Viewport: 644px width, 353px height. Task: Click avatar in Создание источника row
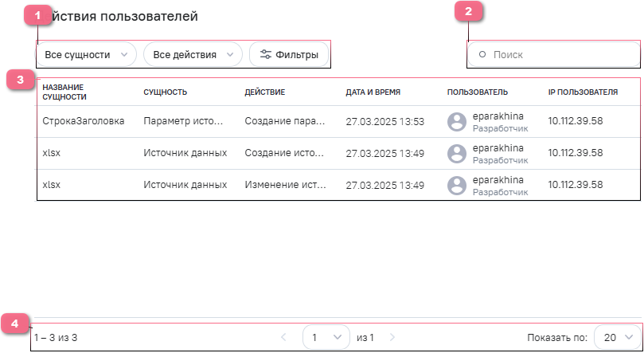click(x=456, y=153)
